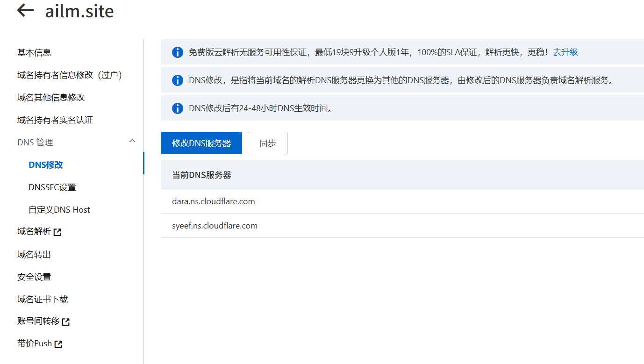This screenshot has height=364, width=644.
Task: Select 自定义DNS Host submenu item
Action: coord(59,210)
